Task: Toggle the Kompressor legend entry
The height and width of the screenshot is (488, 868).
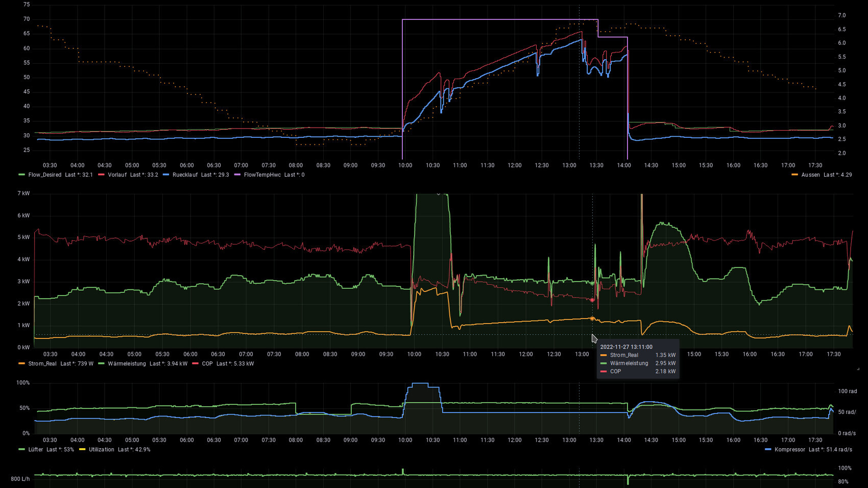Action: (789, 450)
